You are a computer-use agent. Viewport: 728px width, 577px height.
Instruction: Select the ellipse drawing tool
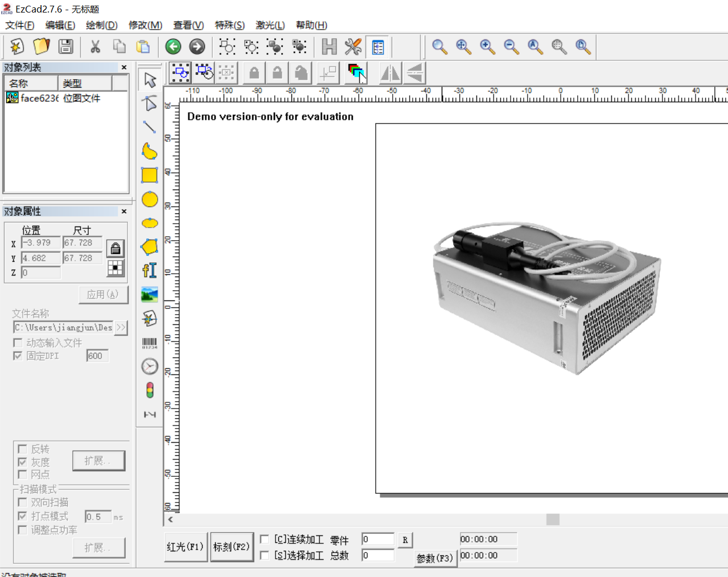pos(150,223)
